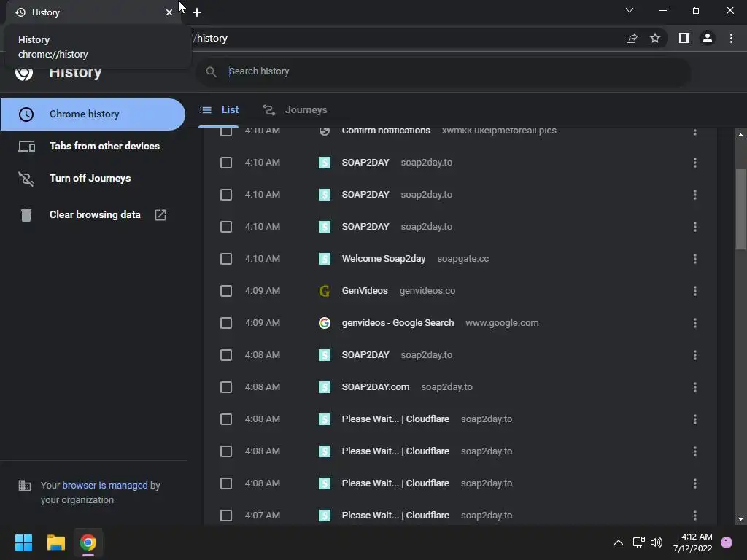Open File Explorer from the taskbar
Viewport: 747px width, 560px height.
pyautogui.click(x=55, y=542)
